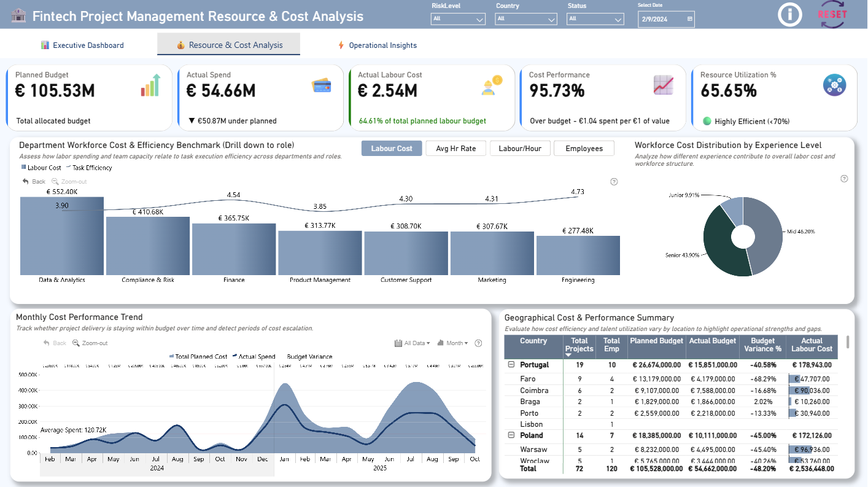Click help icon on monthly trend chart

tap(479, 343)
